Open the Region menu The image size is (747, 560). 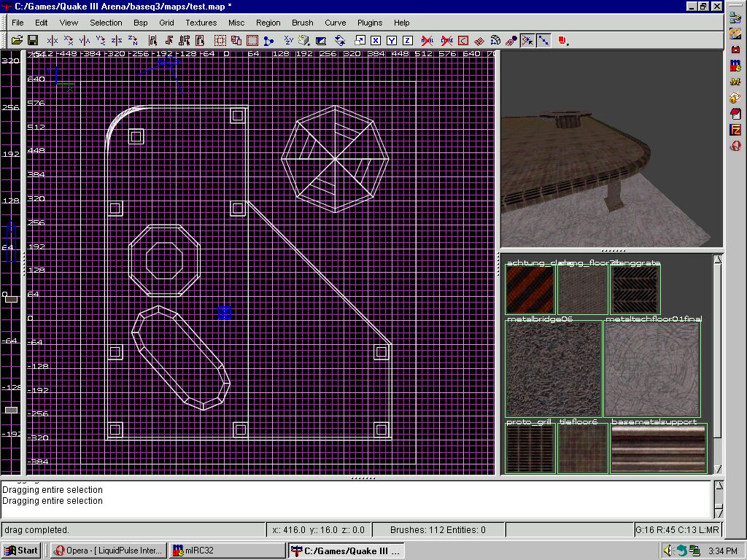point(268,23)
